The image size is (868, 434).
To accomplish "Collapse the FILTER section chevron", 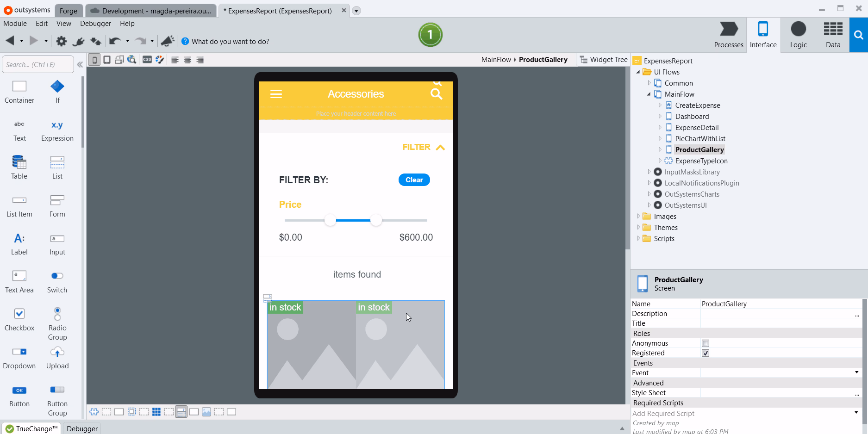I will [440, 148].
